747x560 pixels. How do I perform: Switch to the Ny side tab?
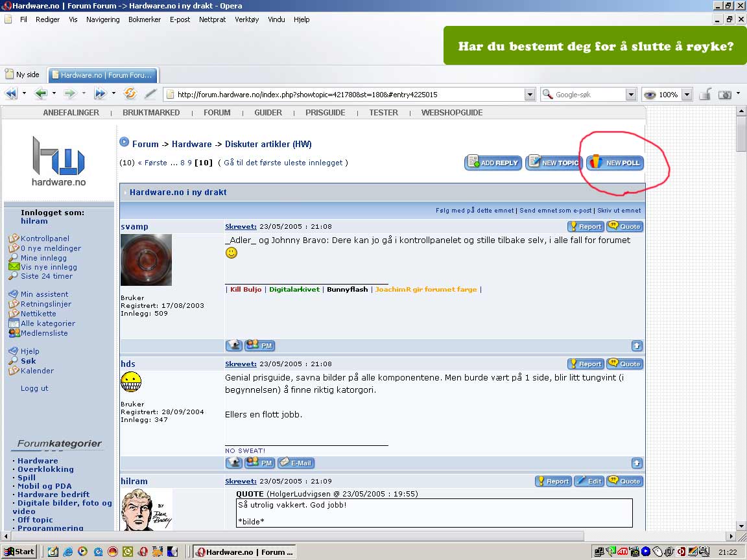(x=23, y=75)
